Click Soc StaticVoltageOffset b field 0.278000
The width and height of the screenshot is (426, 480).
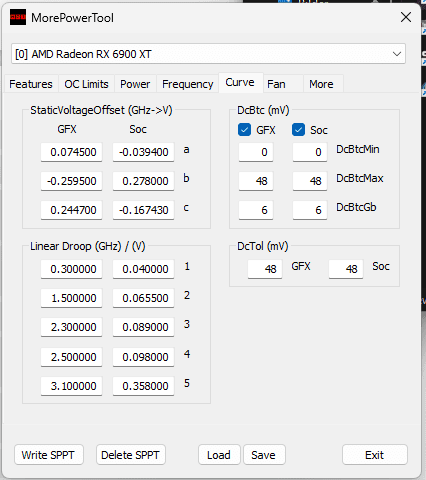pos(143,181)
